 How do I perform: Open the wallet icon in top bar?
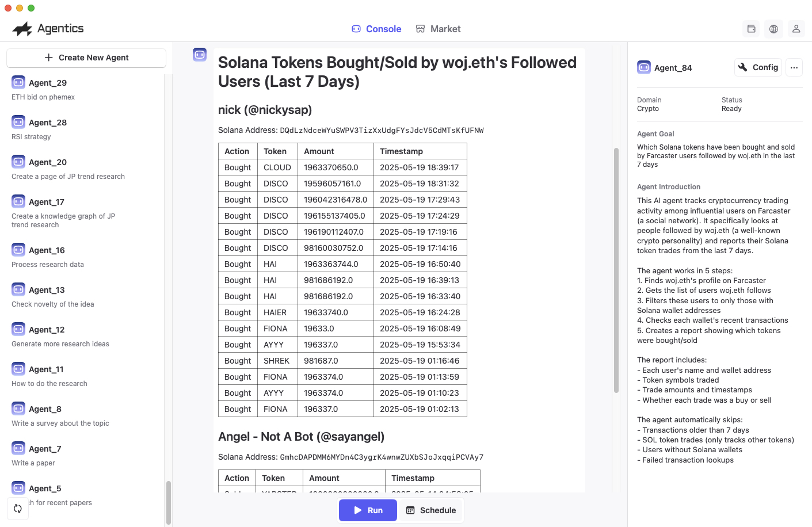tap(751, 29)
